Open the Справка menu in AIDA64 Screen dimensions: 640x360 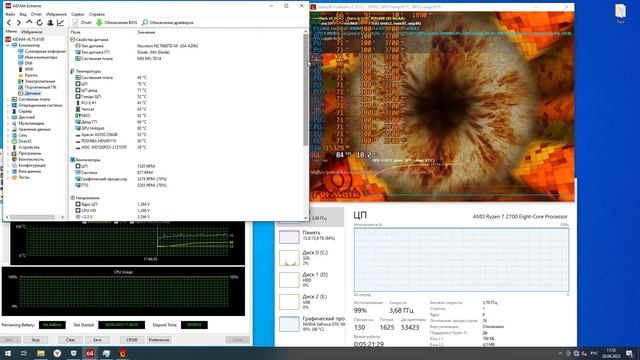click(x=97, y=14)
